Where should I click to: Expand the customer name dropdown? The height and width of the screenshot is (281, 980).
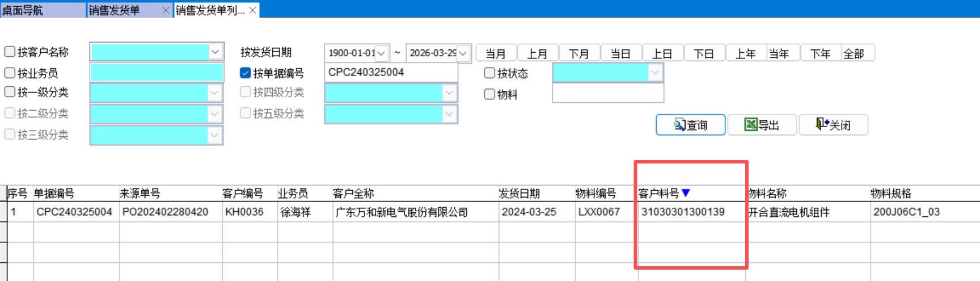coord(216,52)
